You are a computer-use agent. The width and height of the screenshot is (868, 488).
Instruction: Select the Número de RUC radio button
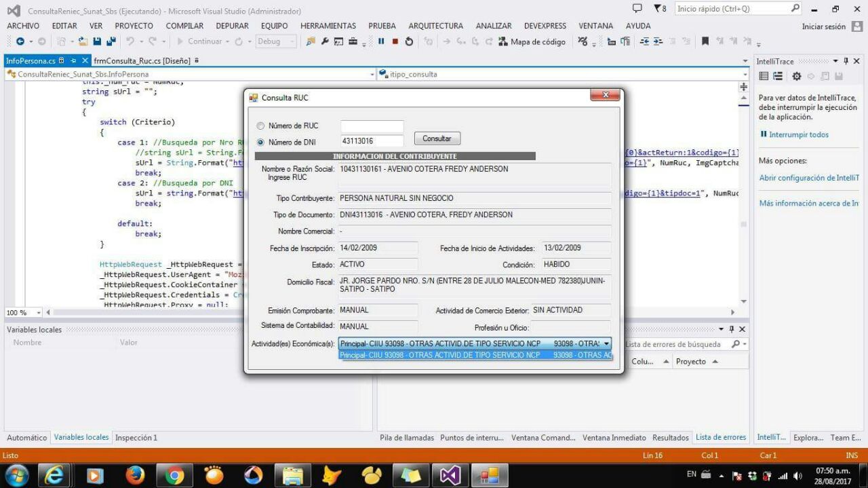coord(260,126)
